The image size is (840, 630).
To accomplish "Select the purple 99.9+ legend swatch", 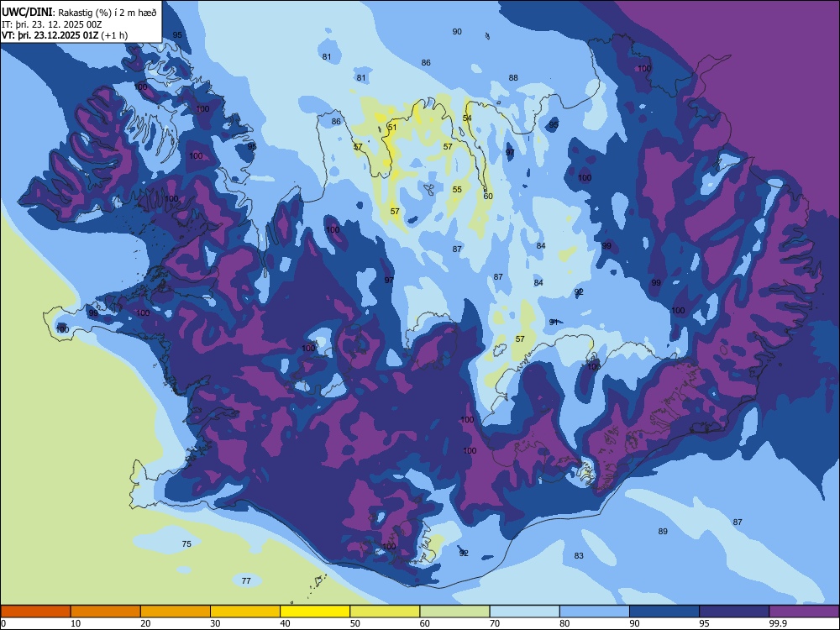I will point(804,612).
